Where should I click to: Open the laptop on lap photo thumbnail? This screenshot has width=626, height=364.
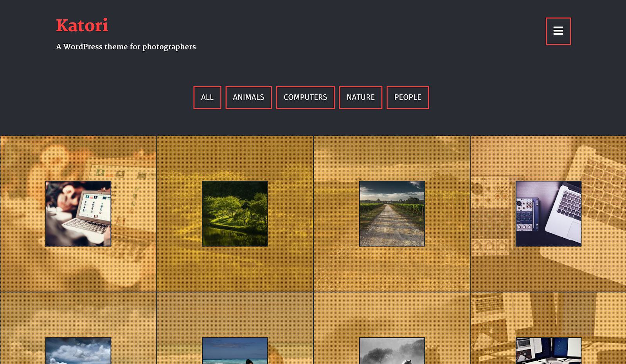[x=78, y=213]
